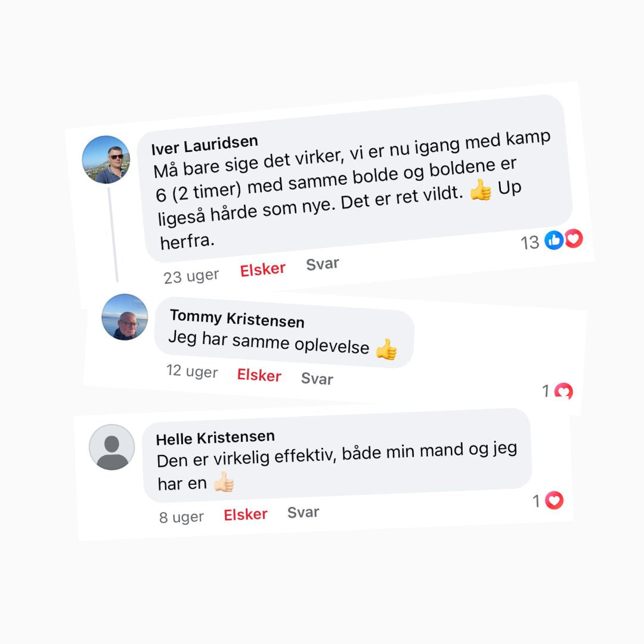Click Svar under Tommy Kristensen's comment
Screen dimensions: 644x644
317,379
